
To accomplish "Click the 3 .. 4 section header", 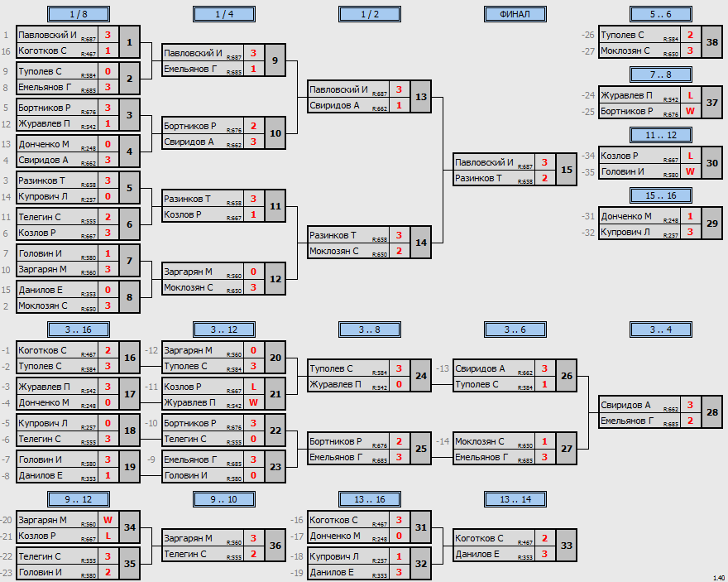I will click(661, 329).
